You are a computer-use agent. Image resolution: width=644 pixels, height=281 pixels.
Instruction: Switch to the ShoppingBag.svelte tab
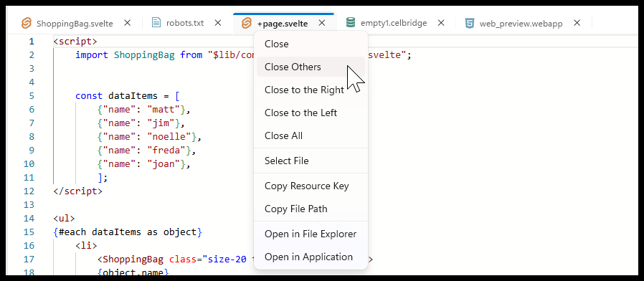coord(75,24)
